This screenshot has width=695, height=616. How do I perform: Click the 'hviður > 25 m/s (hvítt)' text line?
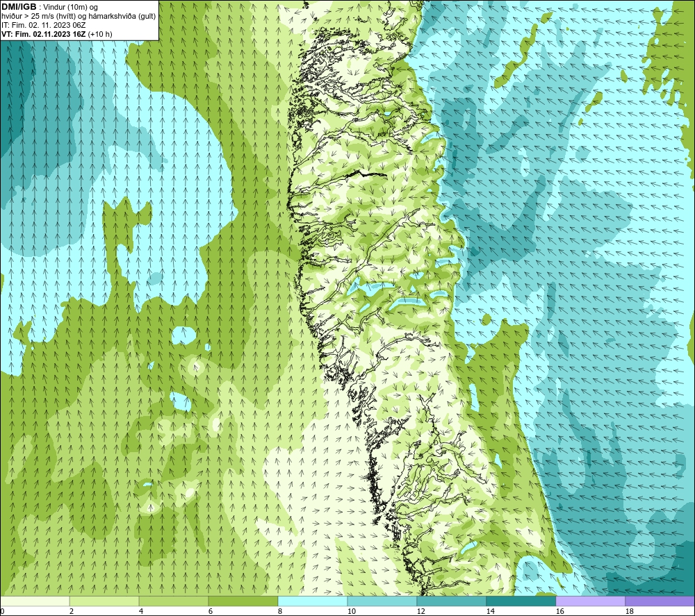coord(39,17)
